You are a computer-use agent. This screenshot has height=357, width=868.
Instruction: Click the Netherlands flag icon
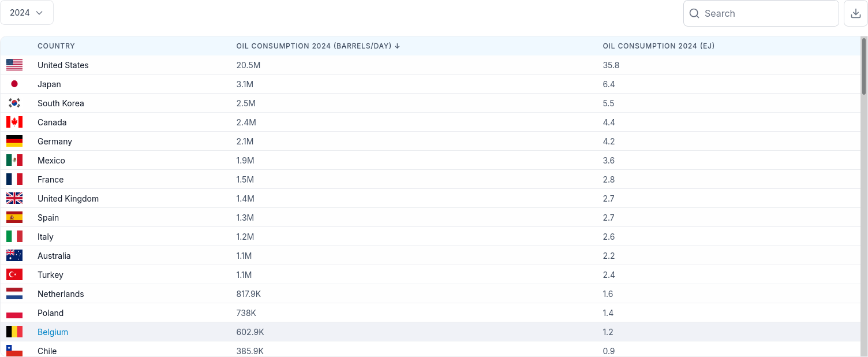[x=14, y=294]
